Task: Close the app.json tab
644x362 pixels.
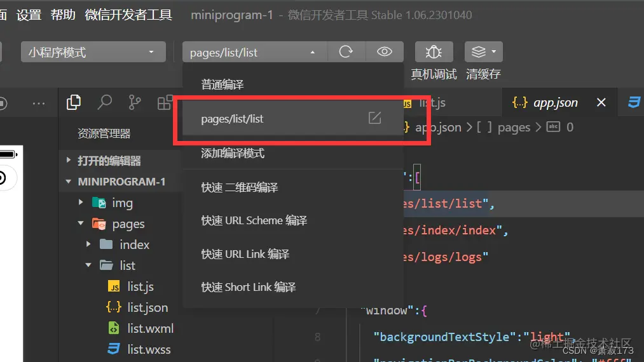Action: click(601, 102)
